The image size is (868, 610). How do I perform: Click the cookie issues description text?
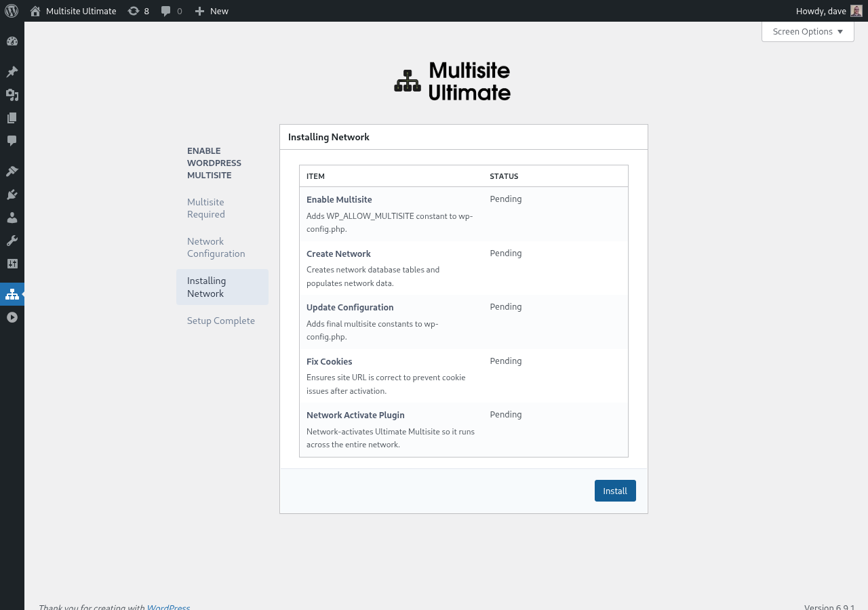click(x=386, y=384)
